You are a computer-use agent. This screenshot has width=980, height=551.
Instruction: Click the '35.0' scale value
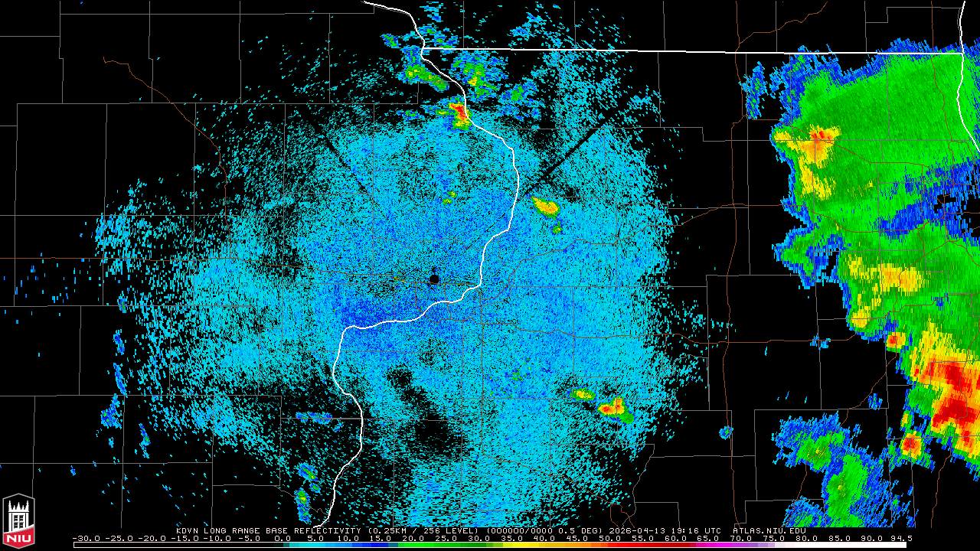(511, 539)
